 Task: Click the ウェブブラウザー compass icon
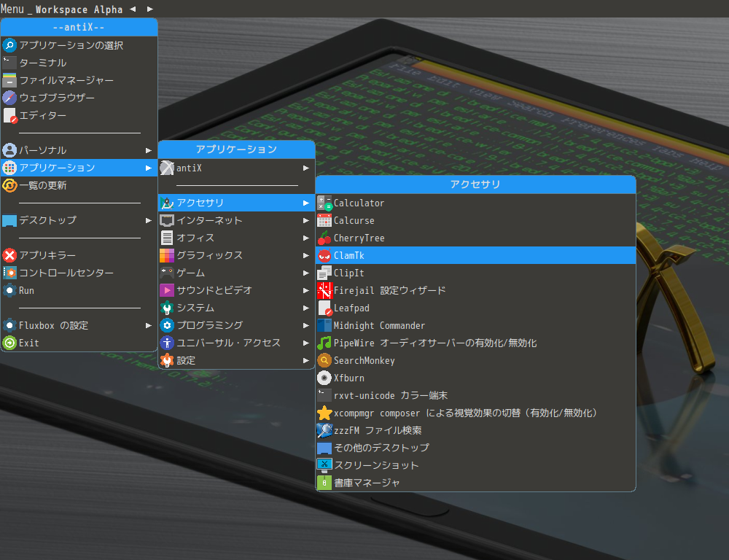(9, 98)
